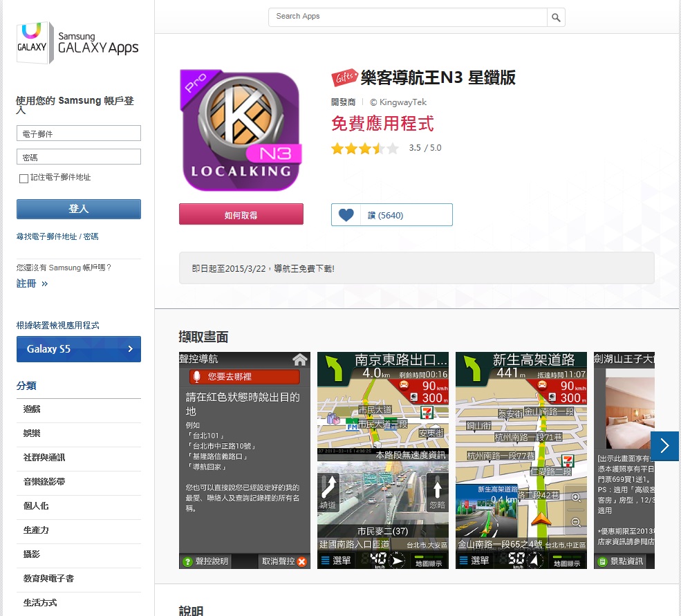The image size is (681, 616).
Task: Click the 如何取得 button
Action: (x=241, y=214)
